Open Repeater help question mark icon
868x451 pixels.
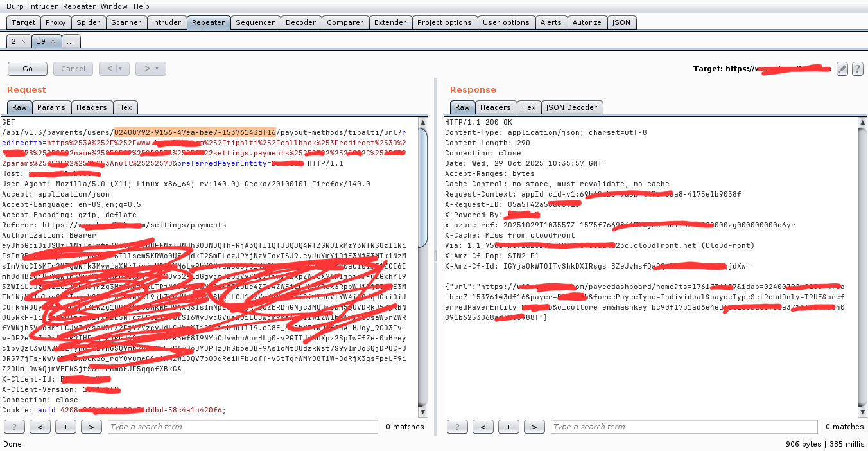click(x=857, y=69)
